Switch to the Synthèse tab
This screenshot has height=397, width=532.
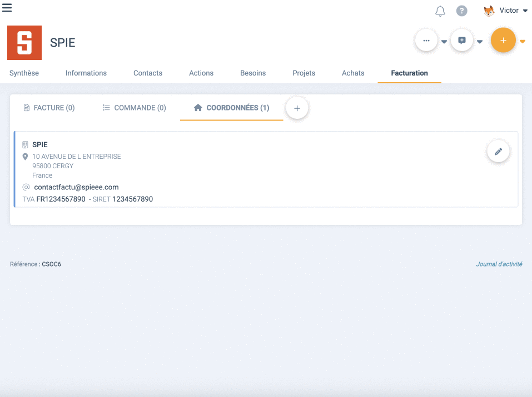pos(24,73)
